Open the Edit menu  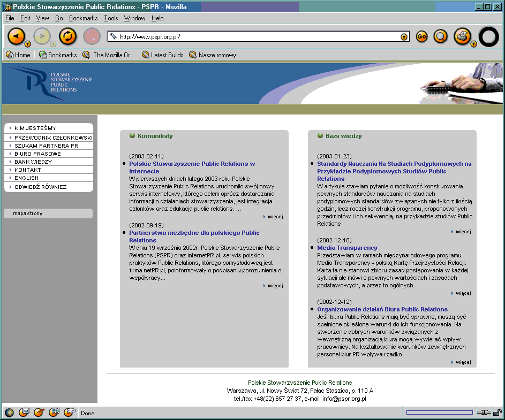pos(25,18)
